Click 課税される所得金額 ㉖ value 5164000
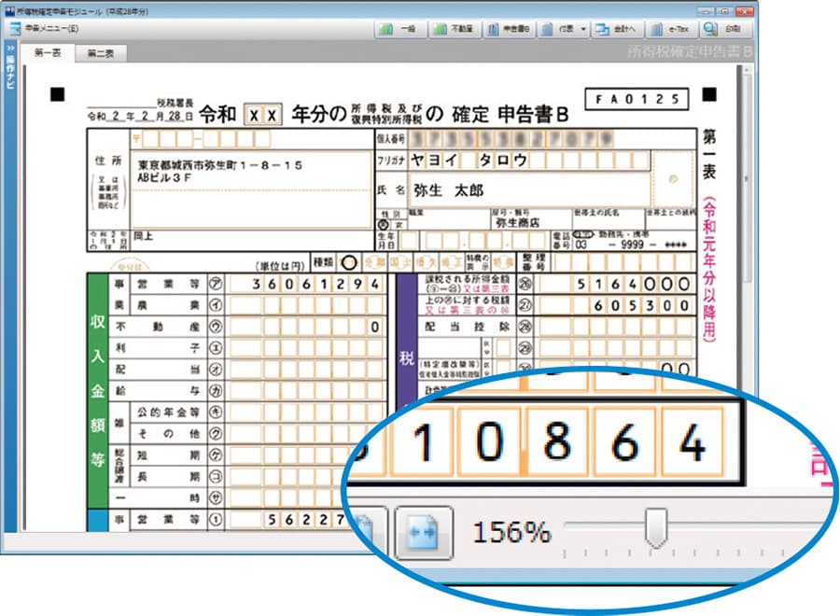The width and height of the screenshot is (840, 616). tap(617, 284)
